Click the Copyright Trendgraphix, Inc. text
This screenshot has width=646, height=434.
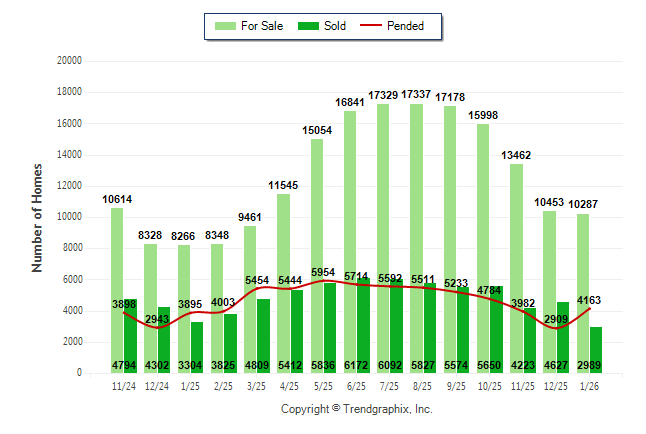click(x=355, y=409)
